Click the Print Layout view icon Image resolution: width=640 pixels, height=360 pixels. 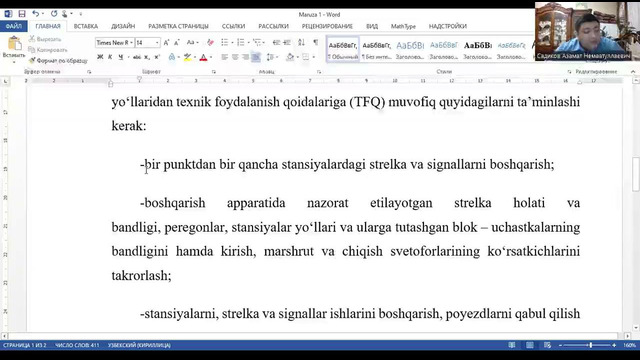pos(530,345)
